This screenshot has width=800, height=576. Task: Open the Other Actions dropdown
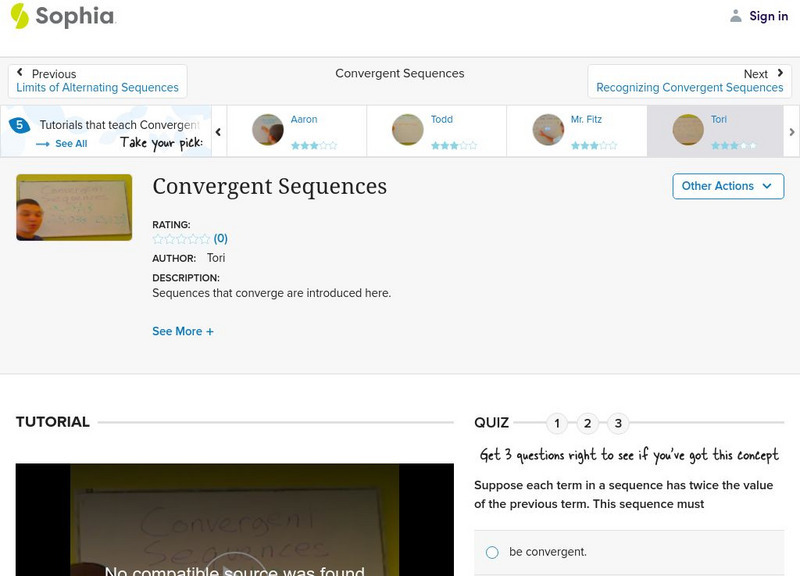(727, 186)
